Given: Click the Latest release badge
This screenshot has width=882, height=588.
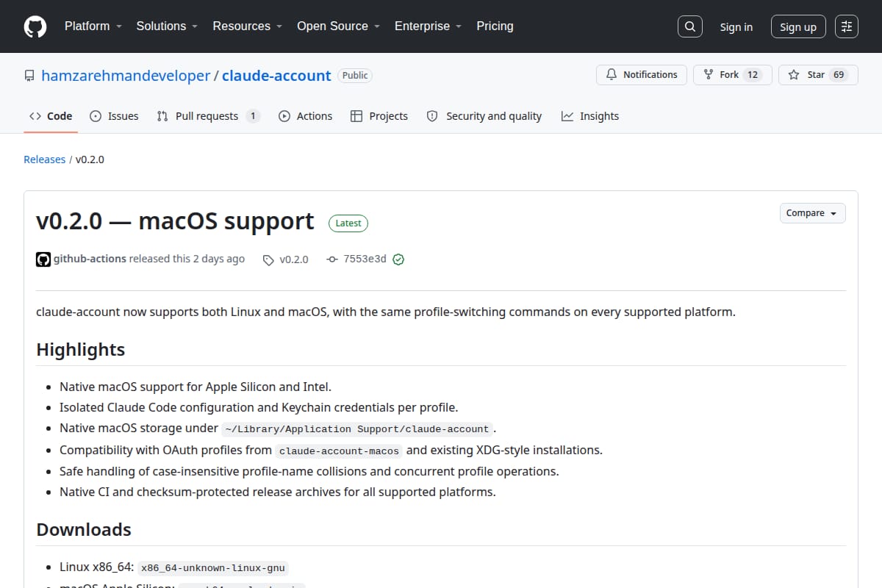Looking at the screenshot, I should pyautogui.click(x=348, y=223).
